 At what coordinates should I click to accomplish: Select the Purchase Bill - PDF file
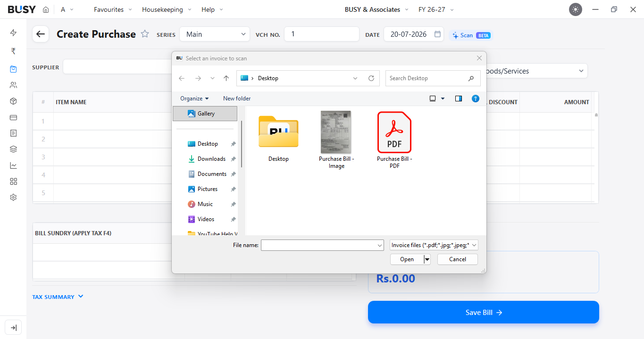tap(394, 140)
